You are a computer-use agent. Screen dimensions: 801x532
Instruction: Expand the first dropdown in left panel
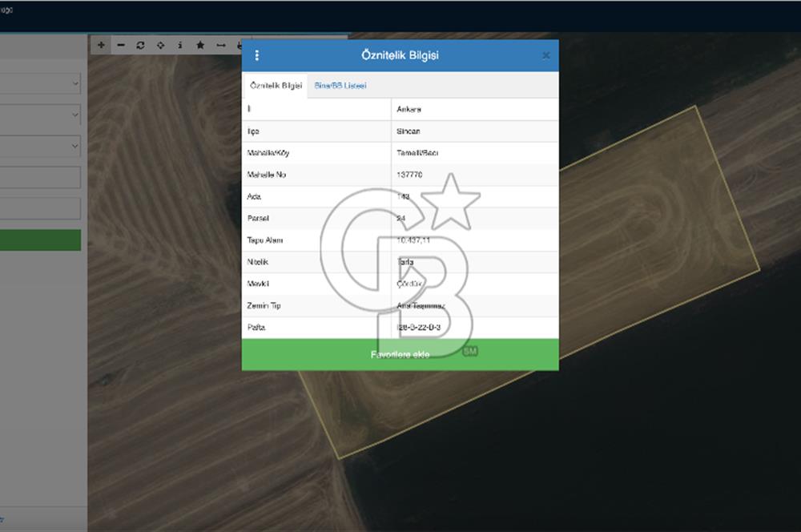(40, 83)
